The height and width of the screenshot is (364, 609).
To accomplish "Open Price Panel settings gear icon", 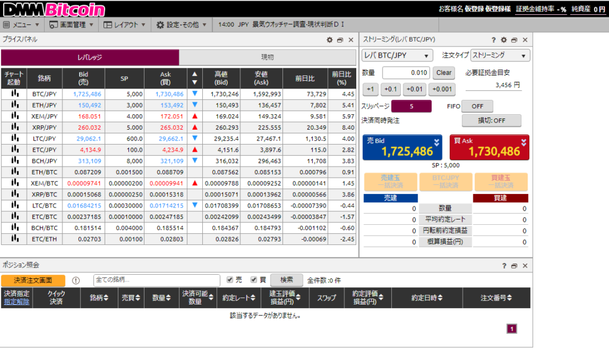I will tap(329, 40).
